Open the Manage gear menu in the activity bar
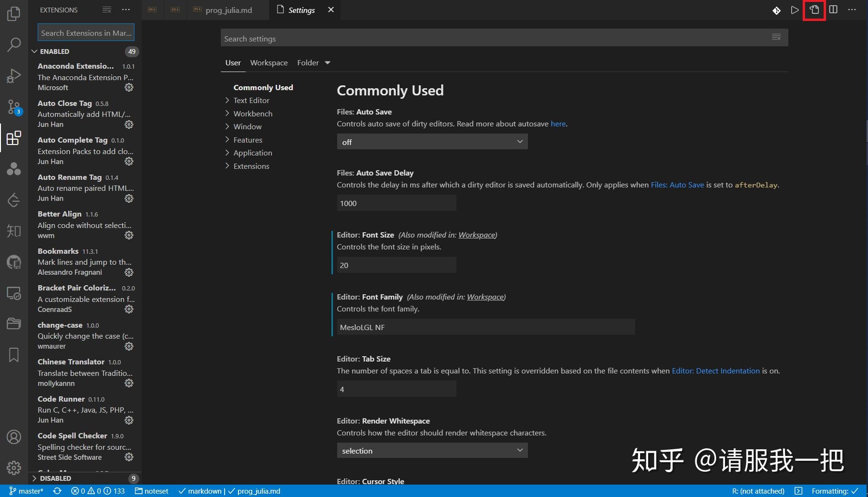This screenshot has height=497, width=868. tap(14, 467)
